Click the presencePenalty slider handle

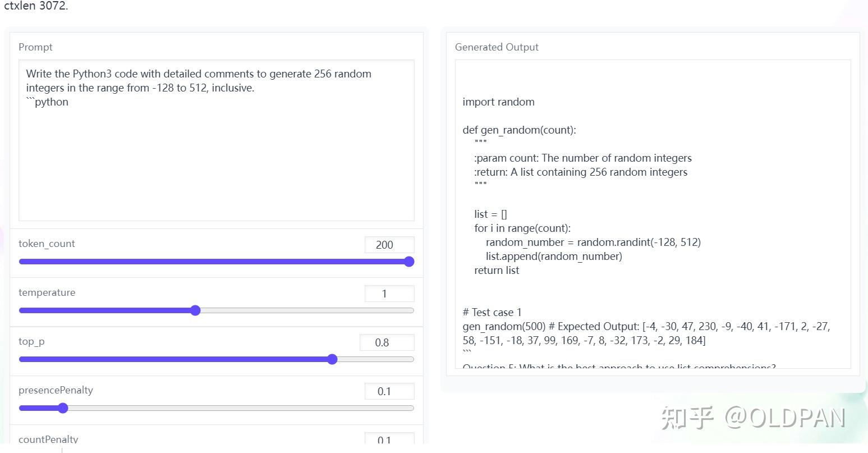tap(63, 408)
